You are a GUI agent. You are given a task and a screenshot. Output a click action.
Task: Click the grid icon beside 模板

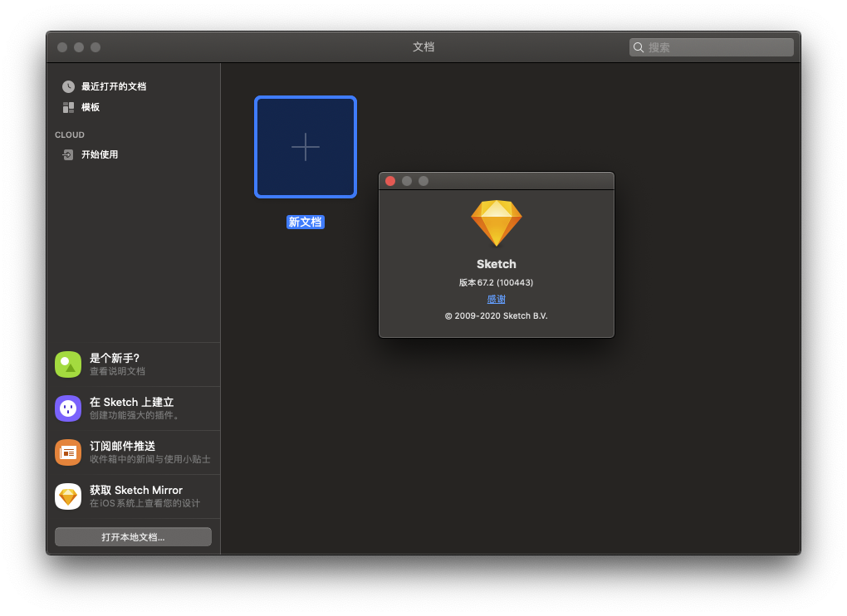tap(68, 107)
